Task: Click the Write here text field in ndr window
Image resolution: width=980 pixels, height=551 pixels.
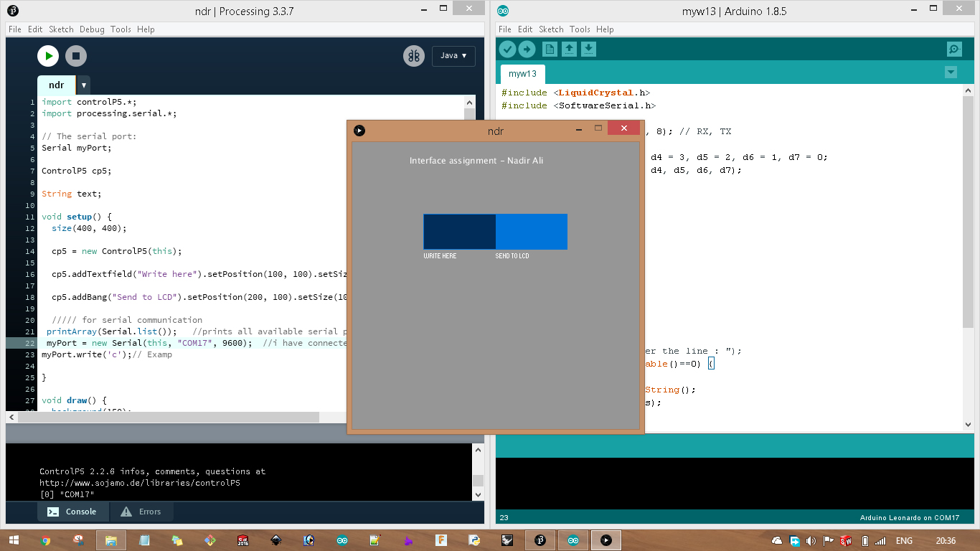Action: 459,232
